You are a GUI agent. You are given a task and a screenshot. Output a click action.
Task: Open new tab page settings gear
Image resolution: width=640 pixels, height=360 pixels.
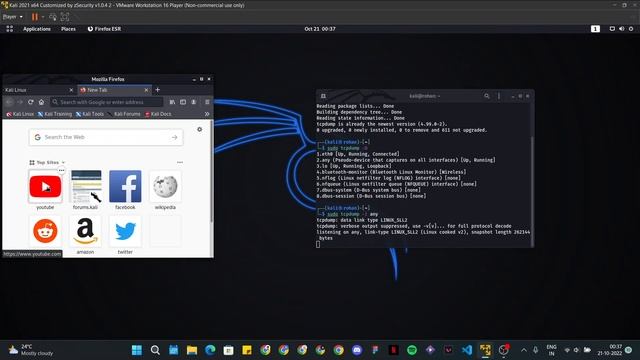click(200, 129)
